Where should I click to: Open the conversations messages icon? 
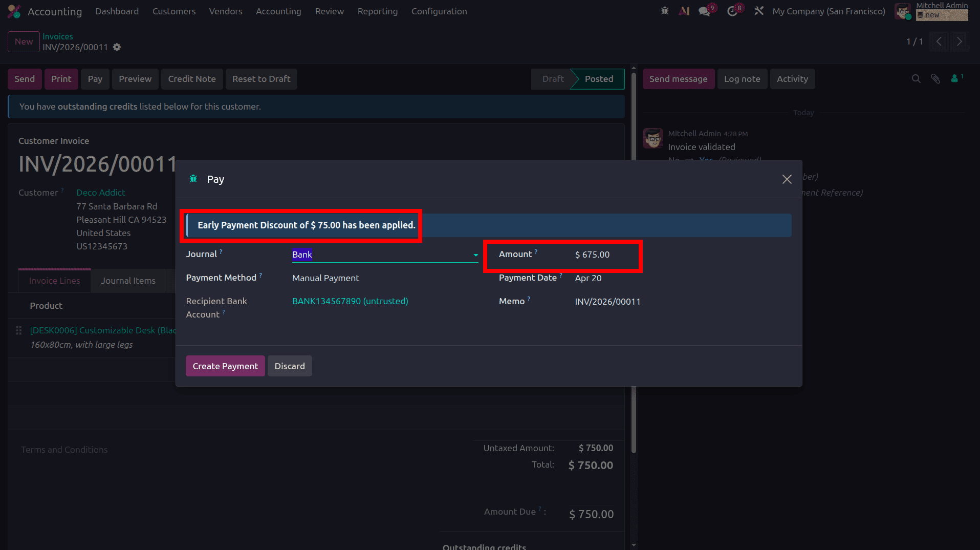704,10
